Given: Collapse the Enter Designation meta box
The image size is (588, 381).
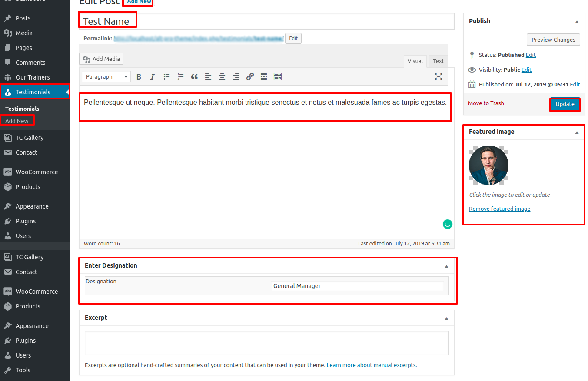Looking at the screenshot, I should click(x=446, y=266).
